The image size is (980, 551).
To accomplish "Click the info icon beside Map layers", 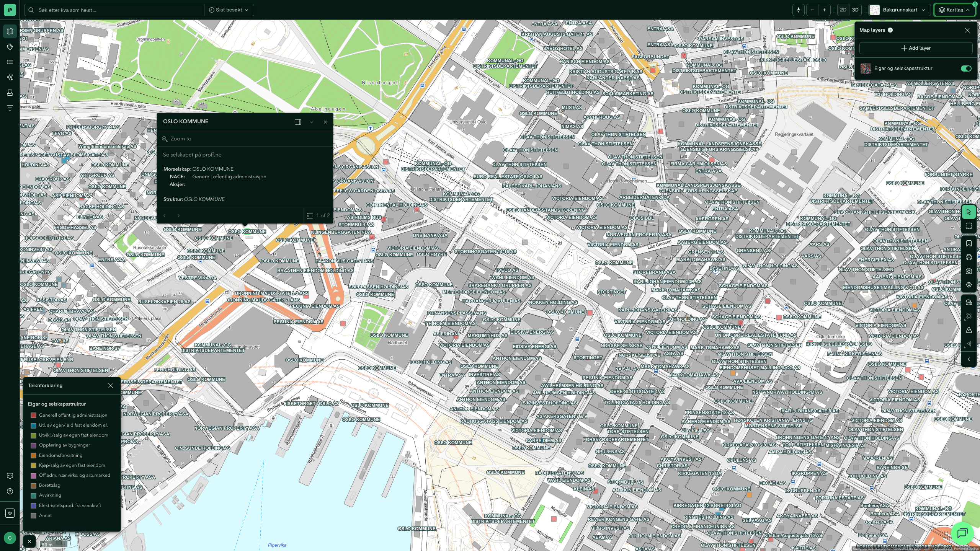I will point(890,30).
